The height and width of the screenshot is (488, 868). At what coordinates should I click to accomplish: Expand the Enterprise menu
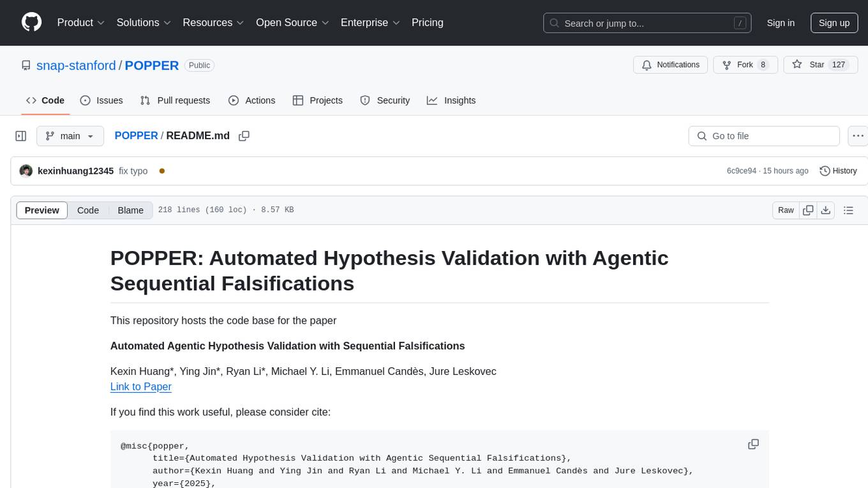click(370, 22)
